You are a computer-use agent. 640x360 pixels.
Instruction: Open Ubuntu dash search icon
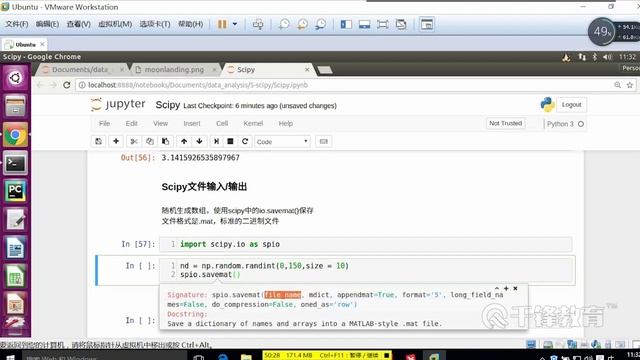(15, 78)
